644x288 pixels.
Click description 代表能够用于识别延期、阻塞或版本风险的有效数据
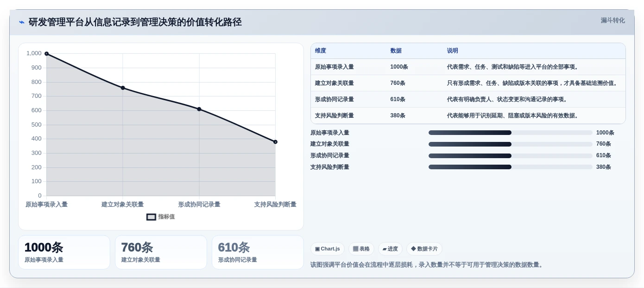coord(513,115)
